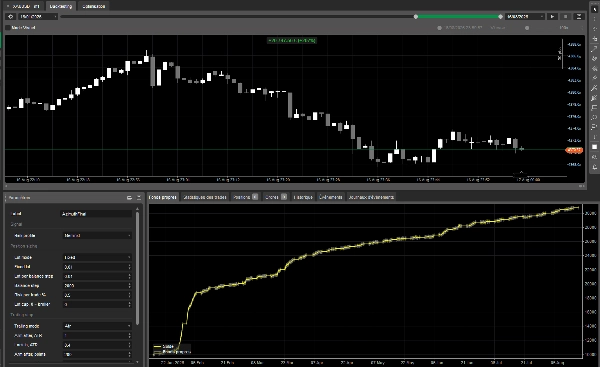Click the left handle of the date range slider
Image resolution: width=600 pixels, height=367 pixels.
tap(416, 16)
